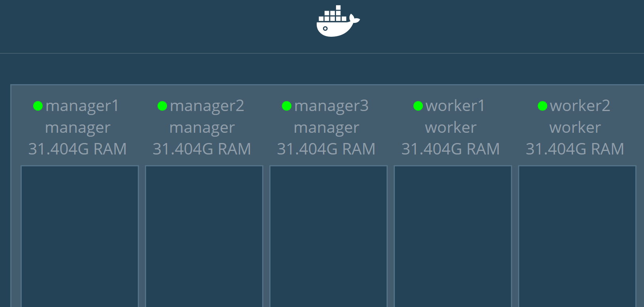Click manager2's green status dot
644x307 pixels.
(x=162, y=106)
